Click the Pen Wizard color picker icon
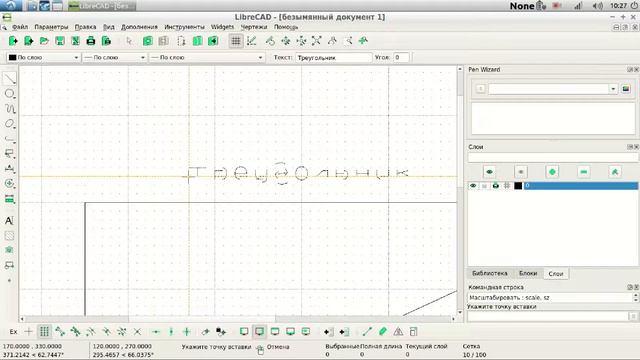This screenshot has height=360, width=640. 626,89
